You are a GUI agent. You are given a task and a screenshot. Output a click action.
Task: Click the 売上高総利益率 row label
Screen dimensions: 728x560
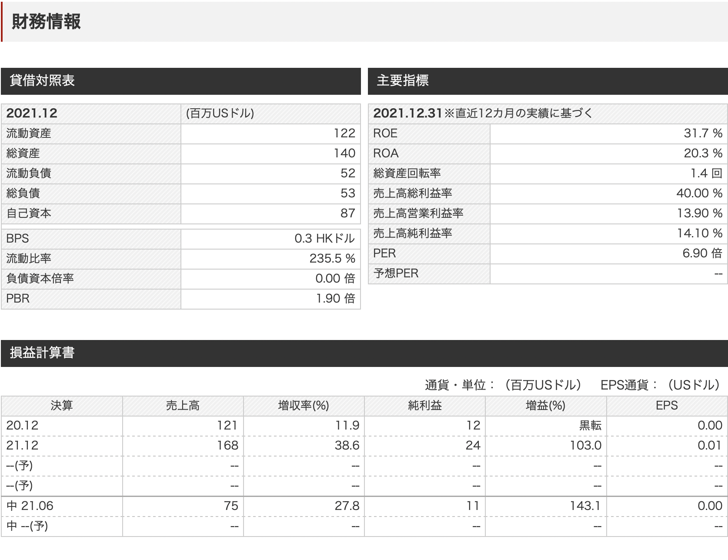pyautogui.click(x=429, y=193)
